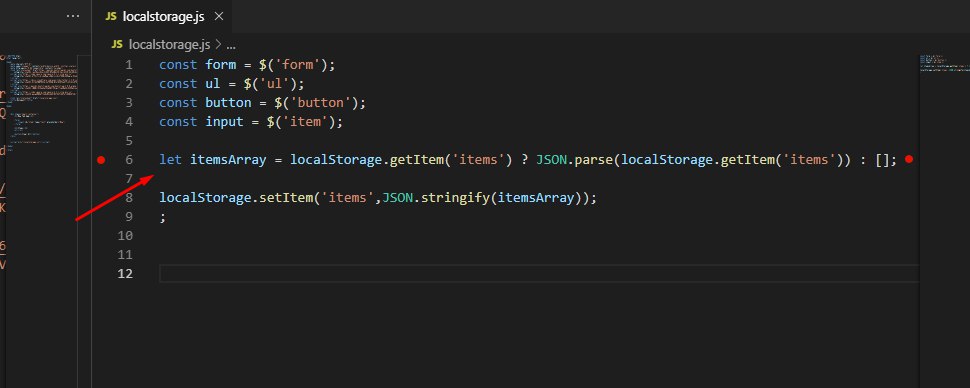Click line number 11 in gutter
970x388 pixels.
[125, 255]
